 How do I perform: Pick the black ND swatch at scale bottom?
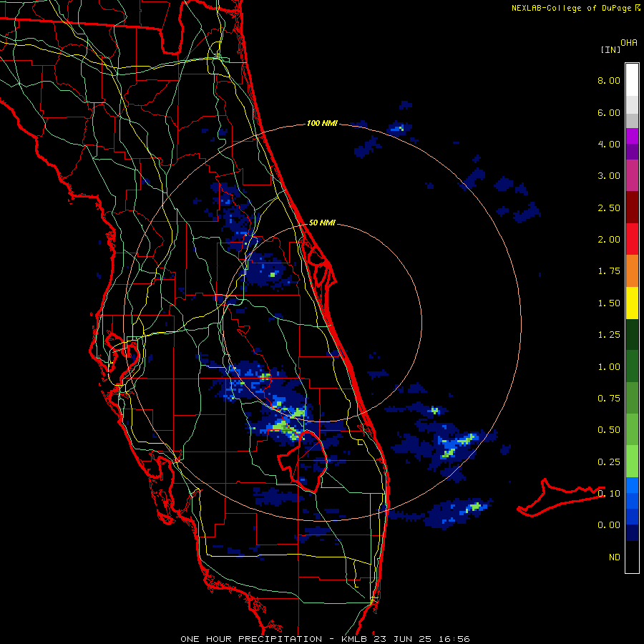click(x=632, y=557)
